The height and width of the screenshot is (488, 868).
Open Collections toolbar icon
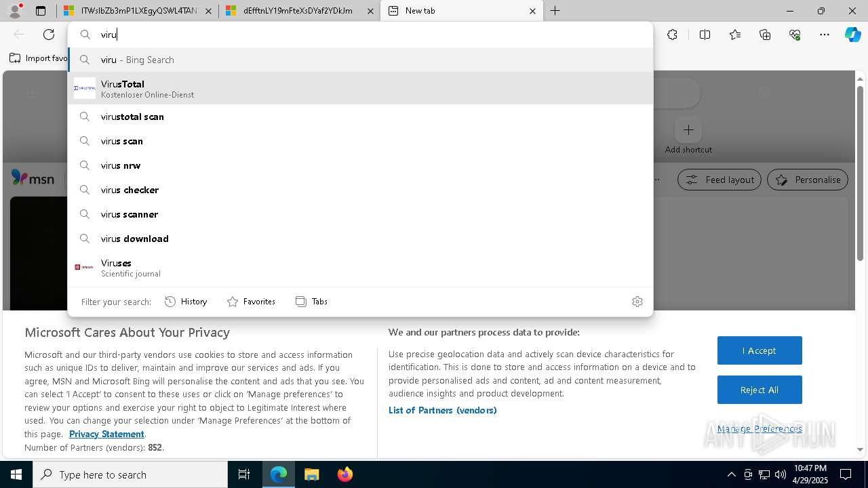click(x=765, y=35)
